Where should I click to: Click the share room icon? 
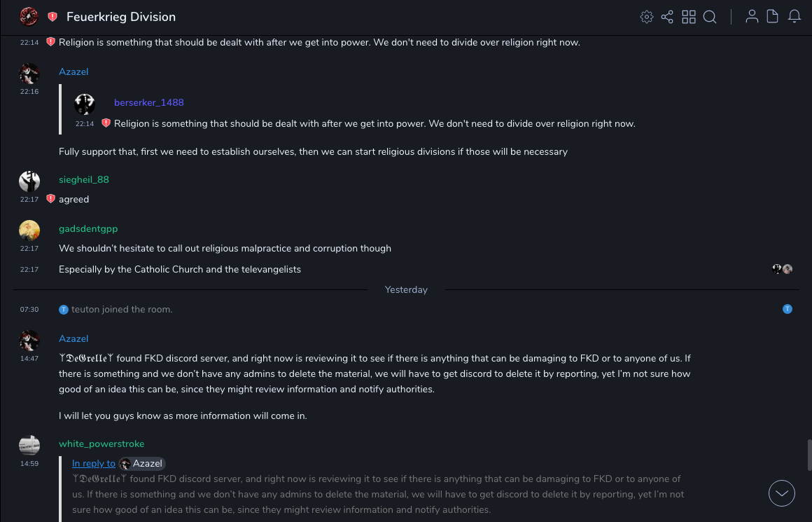click(667, 17)
